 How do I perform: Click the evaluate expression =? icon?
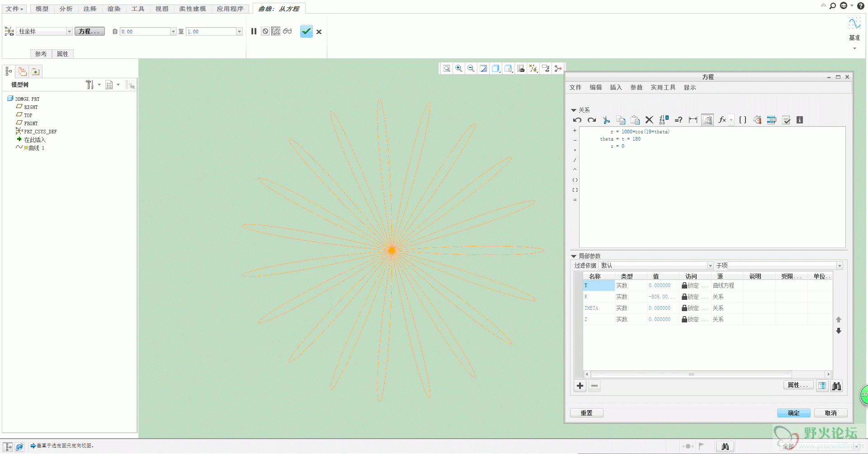tap(678, 120)
